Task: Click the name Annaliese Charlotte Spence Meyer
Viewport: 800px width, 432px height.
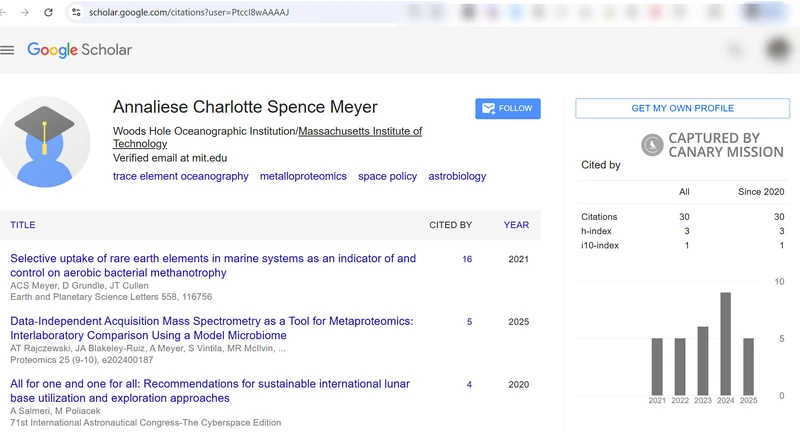Action: click(245, 107)
